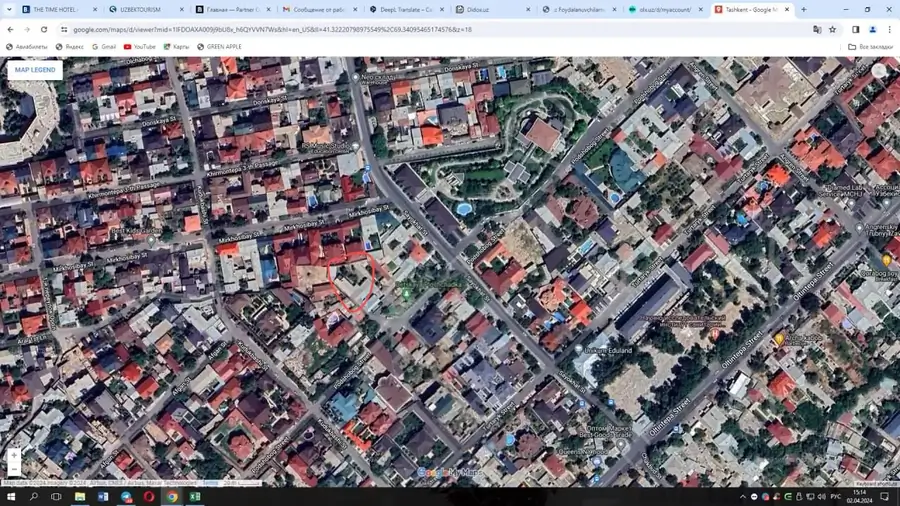Close the DeepL Translate tab

click(x=441, y=10)
